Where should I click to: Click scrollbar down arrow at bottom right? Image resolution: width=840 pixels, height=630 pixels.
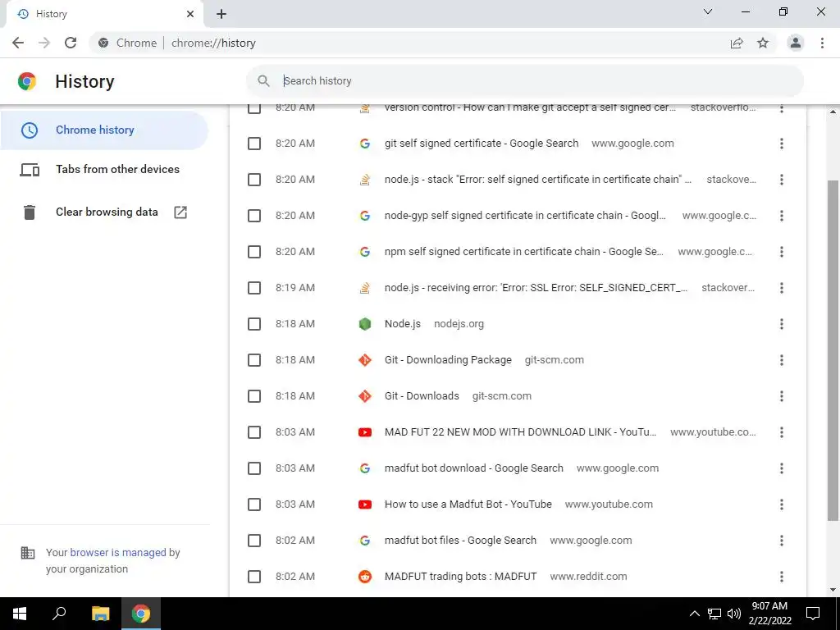click(x=833, y=590)
